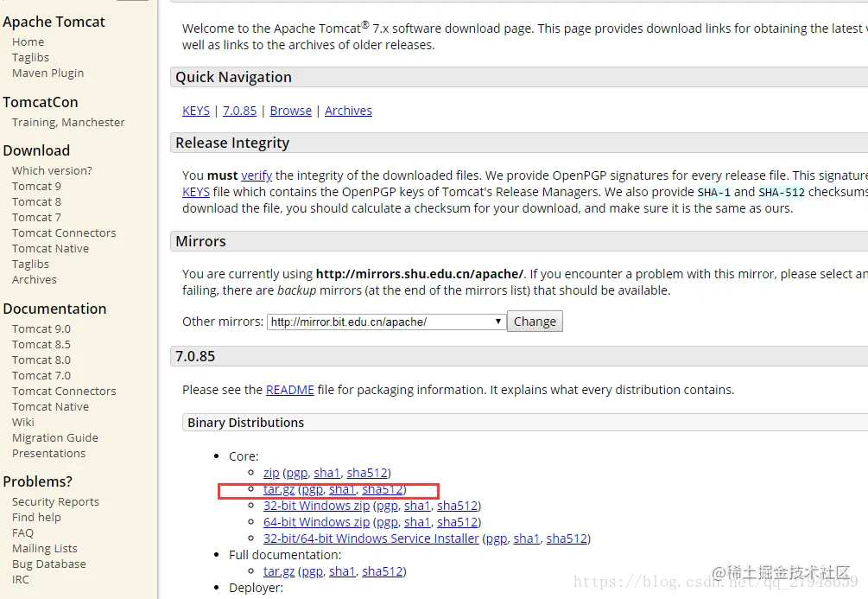The image size is (868, 599).
Task: Open Tomcat 8.0 documentation
Action: pos(41,360)
